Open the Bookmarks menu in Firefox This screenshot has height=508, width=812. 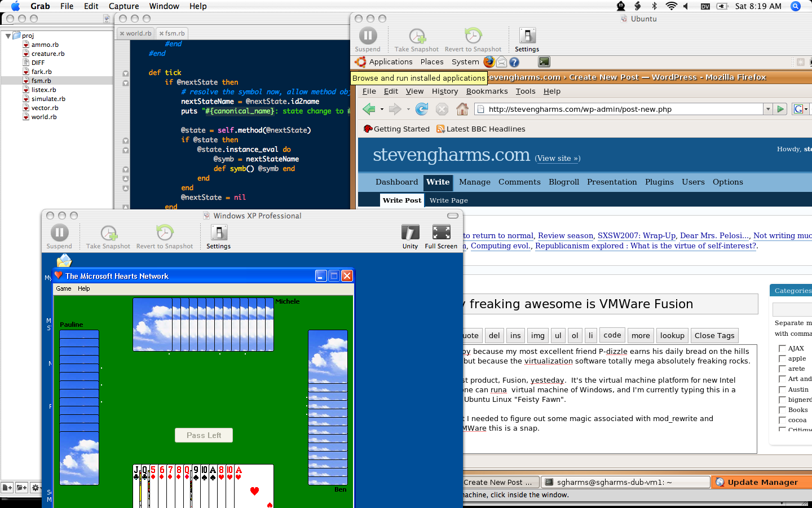click(487, 91)
